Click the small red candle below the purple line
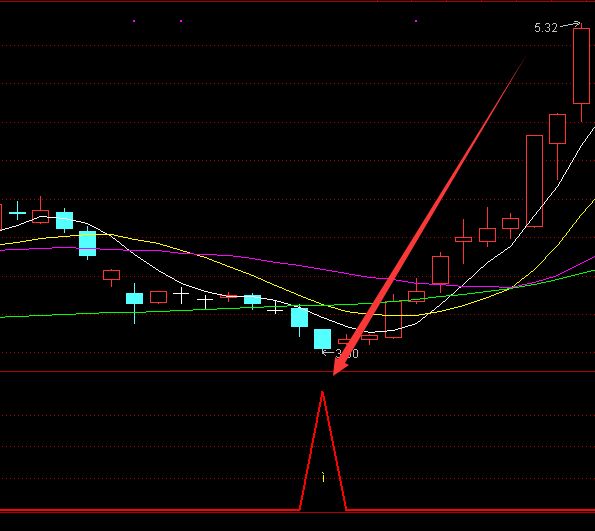Screen dimensions: 595x531 (112, 276)
